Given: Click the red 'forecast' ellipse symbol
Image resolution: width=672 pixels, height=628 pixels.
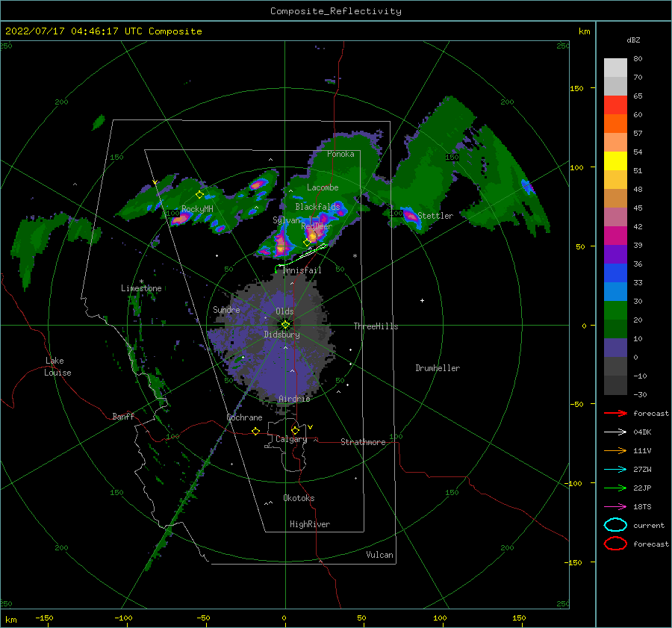Looking at the screenshot, I should [x=615, y=544].
